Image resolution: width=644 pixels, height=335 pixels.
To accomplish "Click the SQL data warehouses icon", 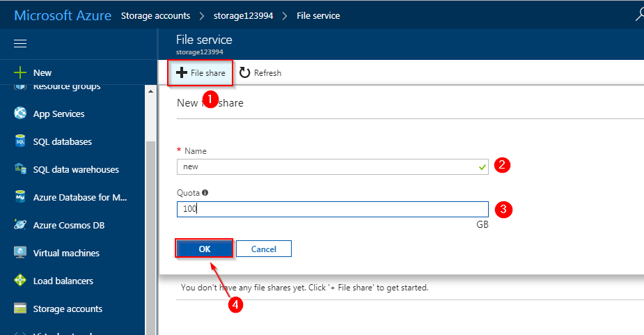I will pyautogui.click(x=20, y=169).
